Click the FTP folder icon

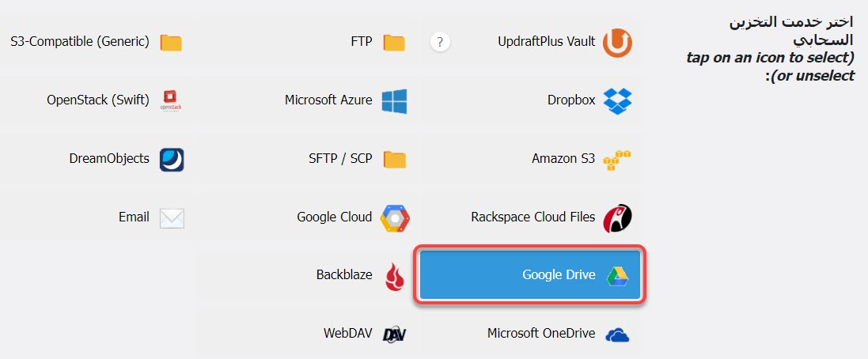[394, 43]
